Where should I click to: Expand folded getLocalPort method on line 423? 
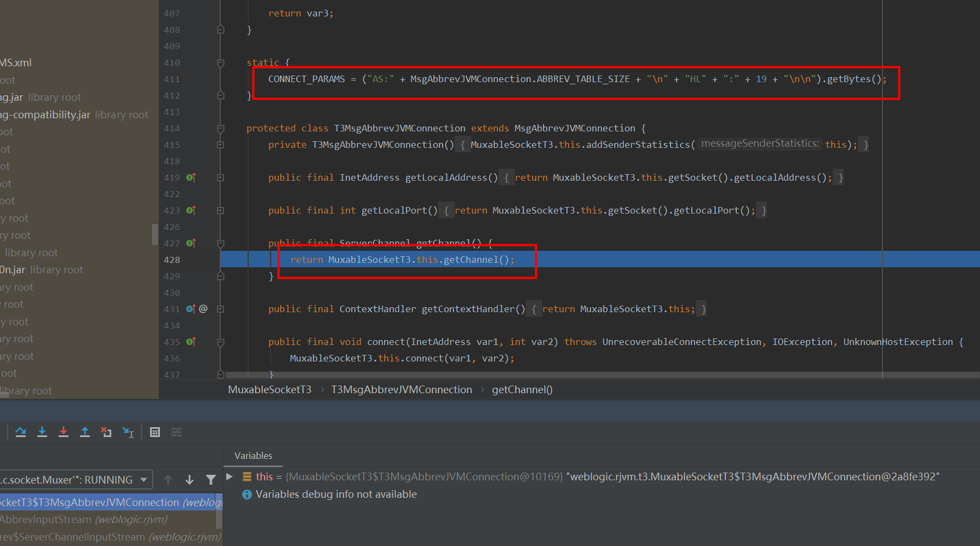pyautogui.click(x=221, y=210)
